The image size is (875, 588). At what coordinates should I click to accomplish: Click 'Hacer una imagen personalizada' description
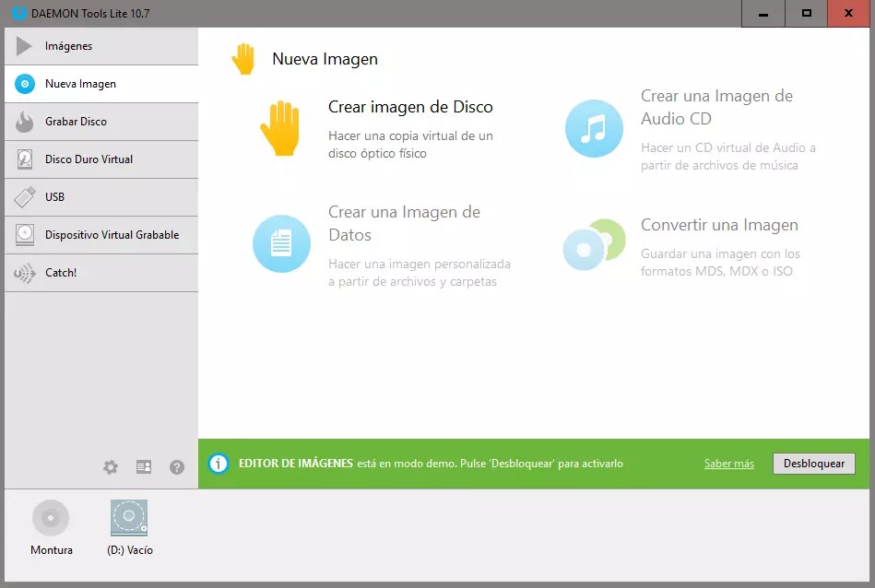[x=420, y=264]
